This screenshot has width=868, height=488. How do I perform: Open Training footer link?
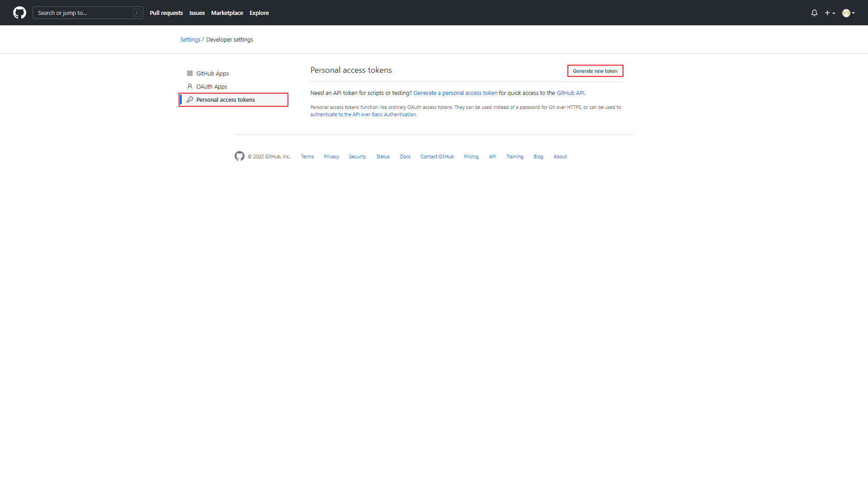[514, 156]
